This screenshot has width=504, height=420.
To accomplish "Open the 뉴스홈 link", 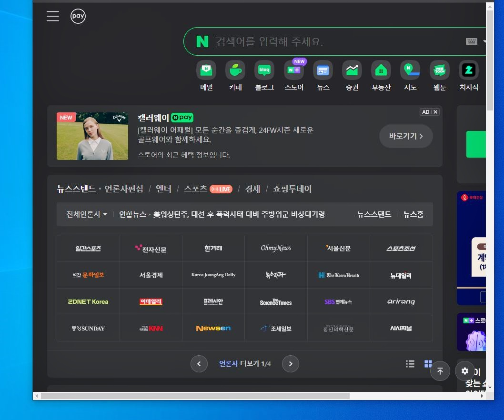I will [x=413, y=214].
